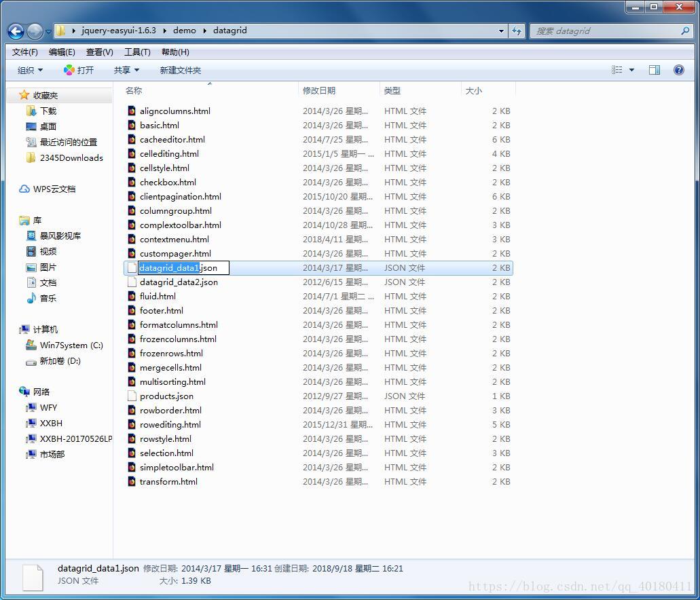Open network computer XXBH

(51, 424)
